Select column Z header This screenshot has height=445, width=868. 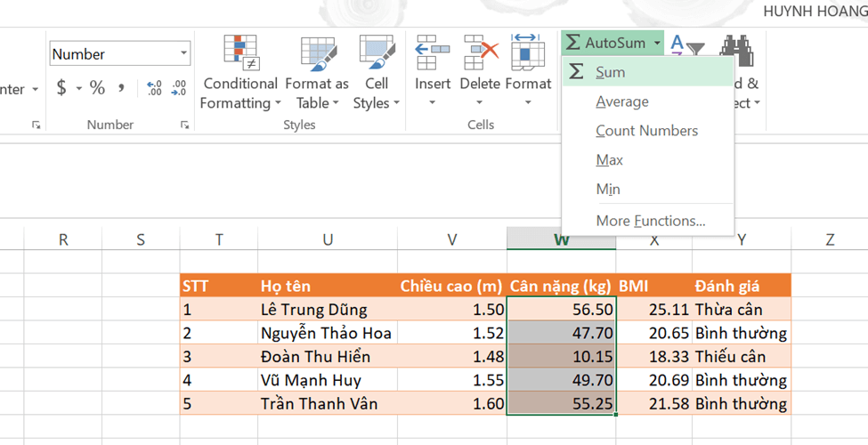[830, 239]
